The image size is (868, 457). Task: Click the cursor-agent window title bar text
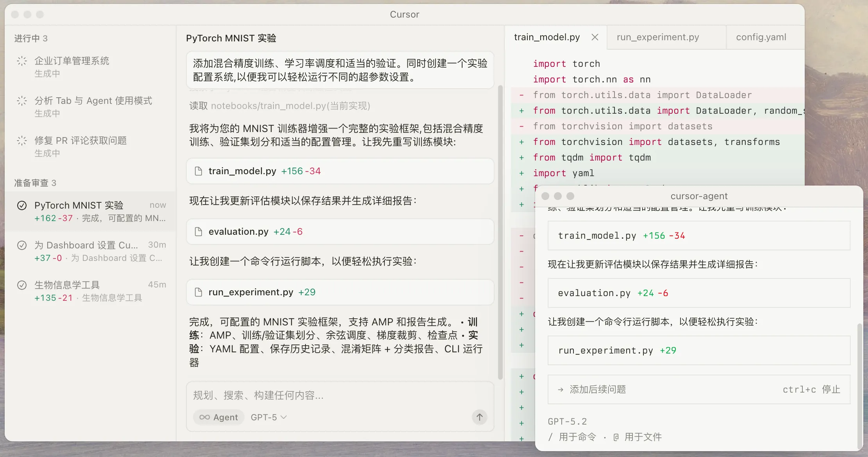point(699,196)
